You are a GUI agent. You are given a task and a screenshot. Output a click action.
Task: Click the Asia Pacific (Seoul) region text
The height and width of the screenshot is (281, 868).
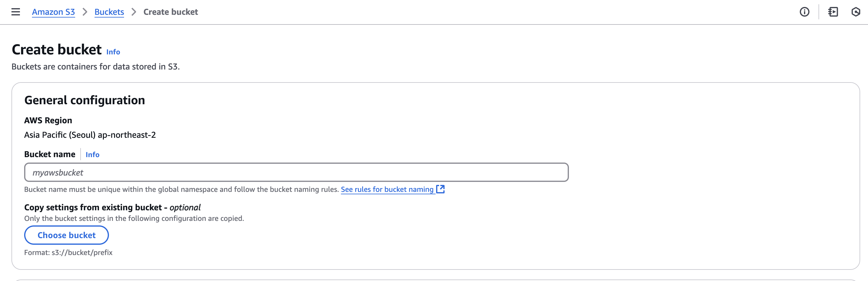pyautogui.click(x=90, y=135)
